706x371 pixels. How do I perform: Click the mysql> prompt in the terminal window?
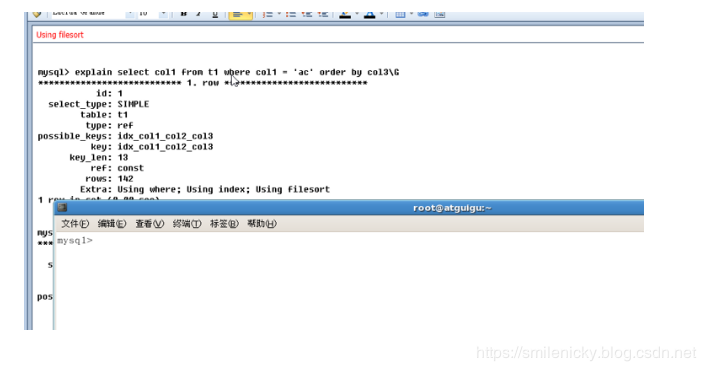[x=75, y=241]
